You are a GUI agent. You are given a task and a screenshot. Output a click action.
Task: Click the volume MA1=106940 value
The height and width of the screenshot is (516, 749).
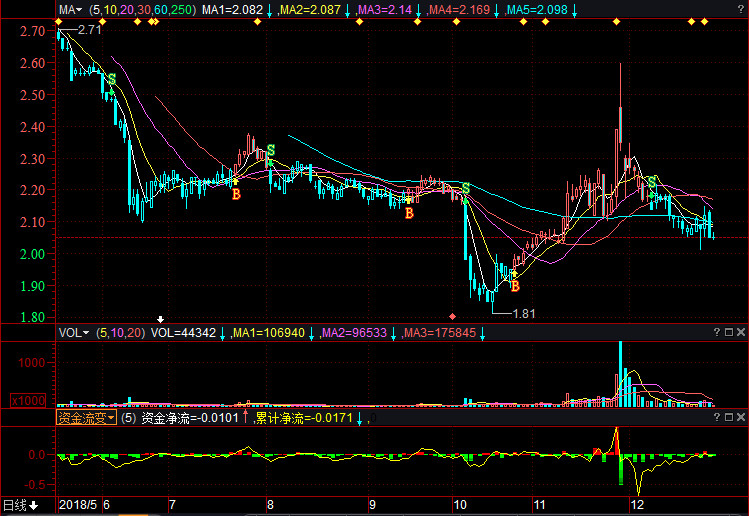(269, 333)
